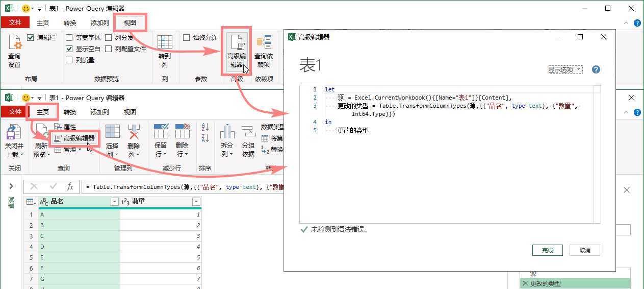Open 查询依赖项 in the upper ribbon
The height and width of the screenshot is (289, 644).
[x=264, y=52]
